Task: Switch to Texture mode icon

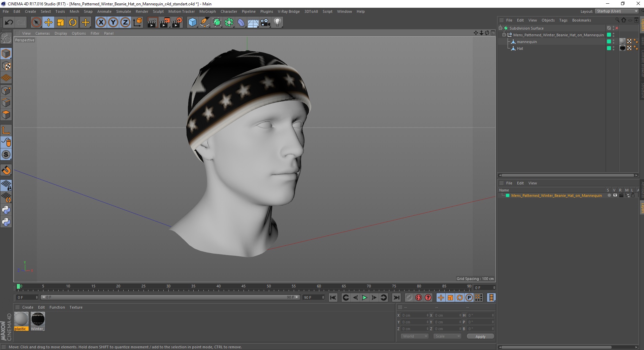Action: 6,66
